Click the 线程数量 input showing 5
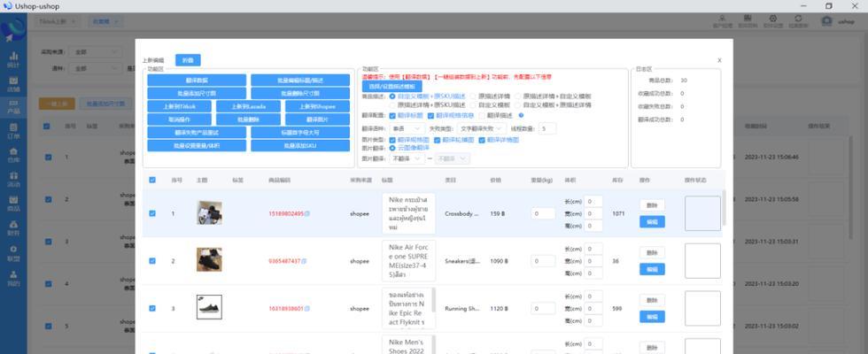 tap(547, 128)
